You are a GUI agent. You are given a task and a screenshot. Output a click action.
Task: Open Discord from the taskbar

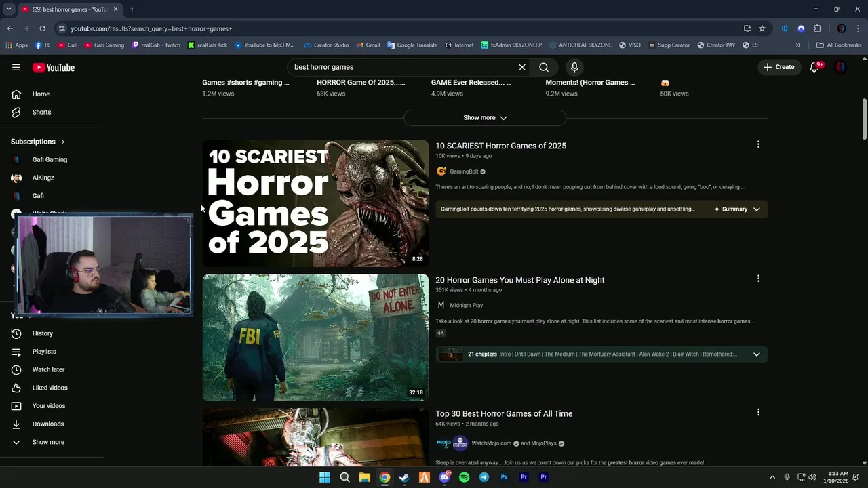(444, 477)
